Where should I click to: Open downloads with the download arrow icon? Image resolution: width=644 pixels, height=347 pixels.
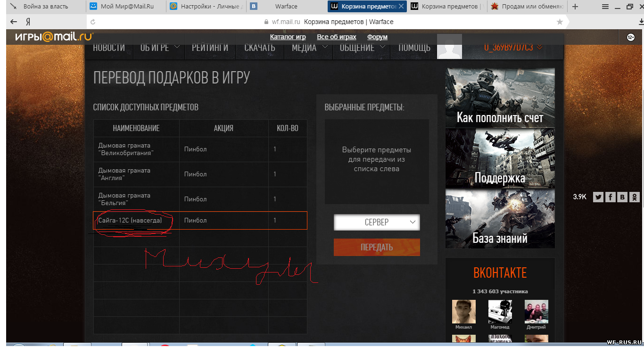pos(641,22)
